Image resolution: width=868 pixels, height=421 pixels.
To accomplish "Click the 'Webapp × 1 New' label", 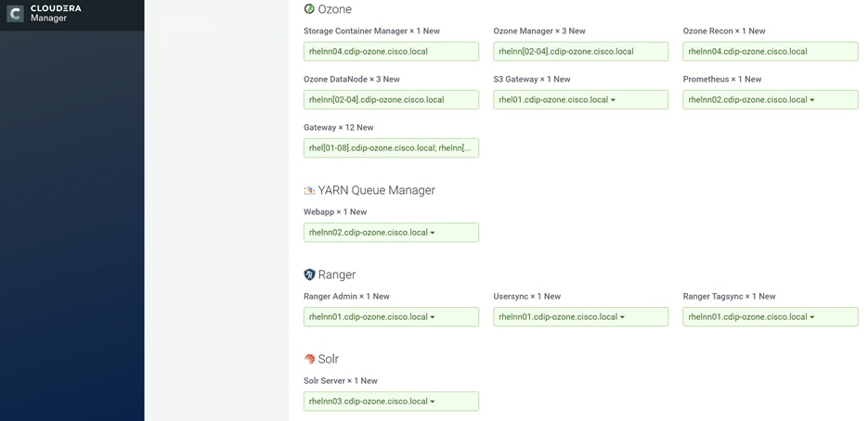I will tap(335, 211).
